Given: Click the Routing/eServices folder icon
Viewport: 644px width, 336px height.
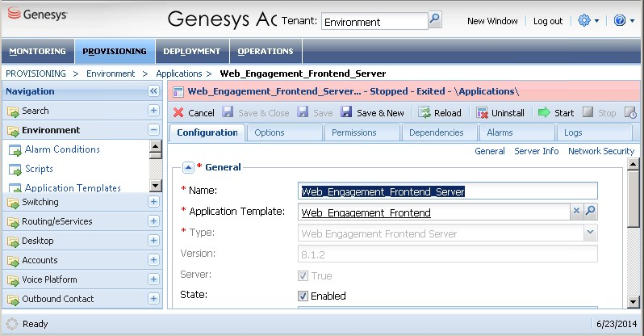Looking at the screenshot, I should point(13,222).
